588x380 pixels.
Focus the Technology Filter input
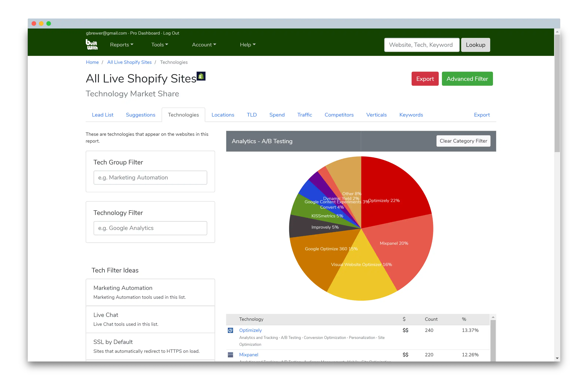(x=150, y=228)
